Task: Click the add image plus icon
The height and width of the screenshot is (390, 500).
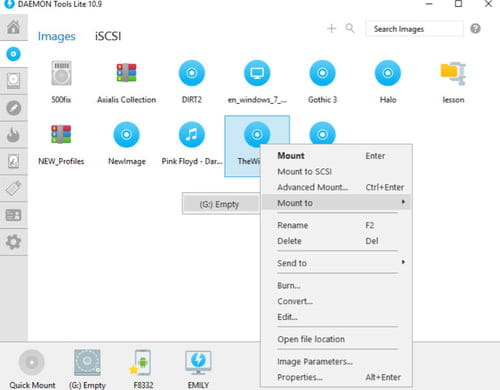Action: click(x=331, y=29)
